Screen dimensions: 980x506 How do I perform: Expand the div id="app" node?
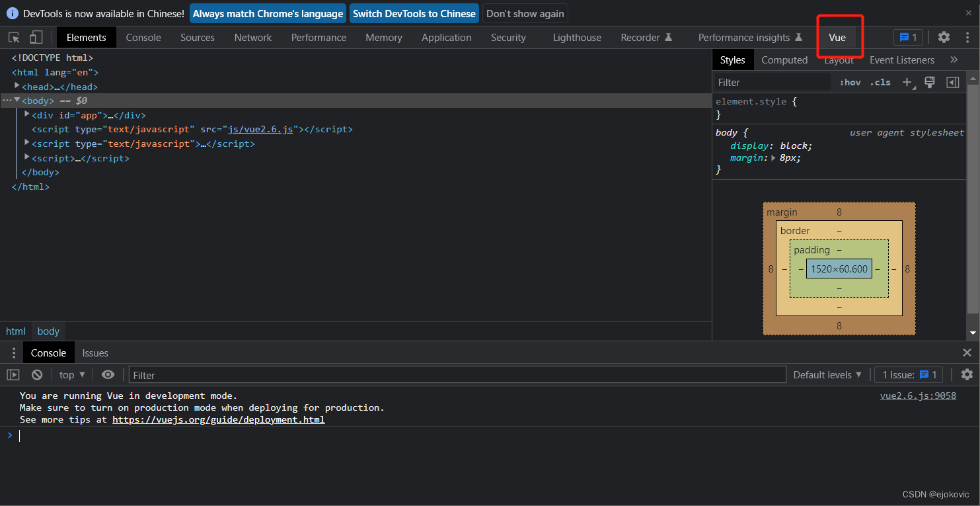[x=27, y=114]
